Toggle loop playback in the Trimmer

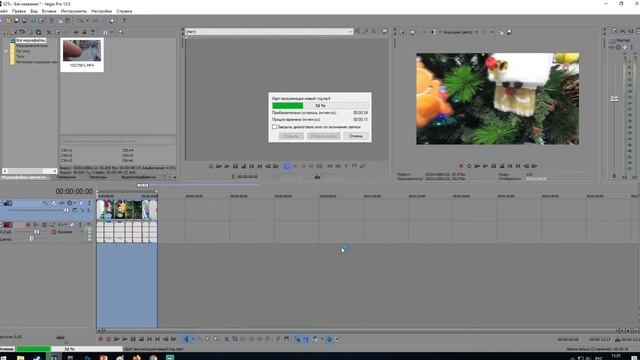point(211,166)
